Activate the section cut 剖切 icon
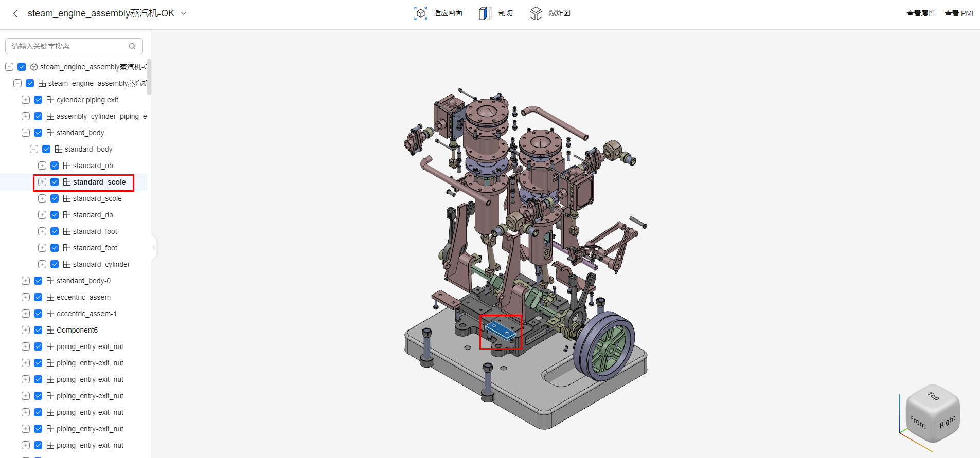 [x=485, y=13]
